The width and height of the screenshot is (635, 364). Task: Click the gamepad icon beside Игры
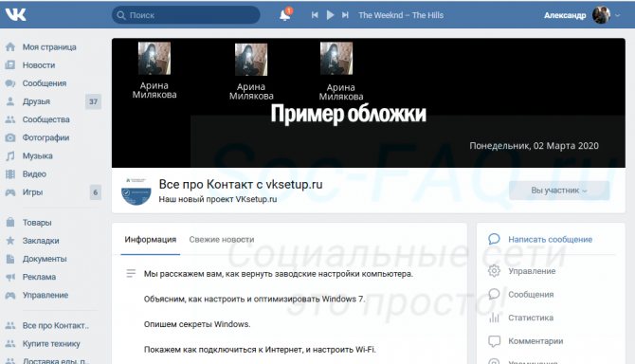[x=10, y=192]
